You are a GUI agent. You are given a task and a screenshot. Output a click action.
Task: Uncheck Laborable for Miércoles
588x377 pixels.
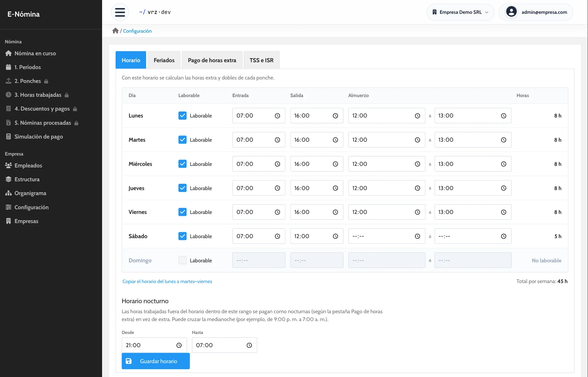coord(182,164)
